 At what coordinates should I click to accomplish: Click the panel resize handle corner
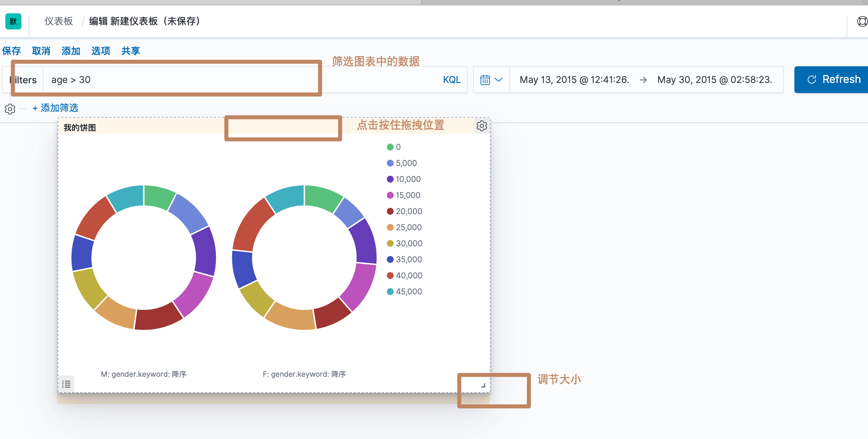(483, 385)
